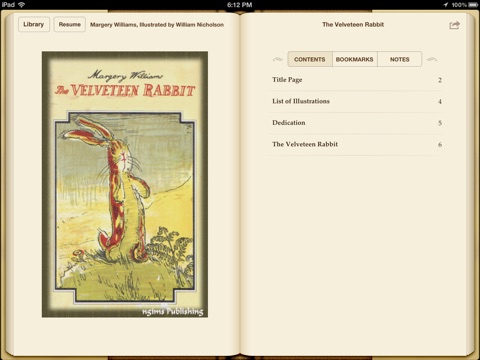Open the Library

[x=34, y=24]
